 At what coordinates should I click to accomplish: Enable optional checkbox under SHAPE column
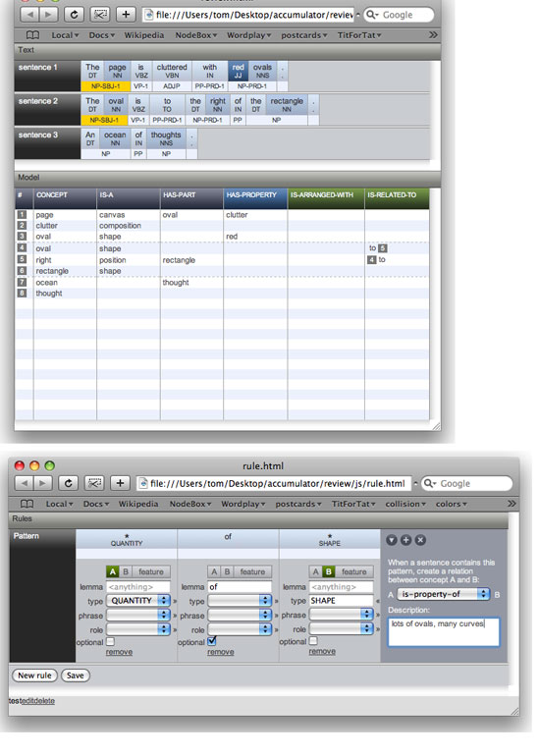[313, 641]
